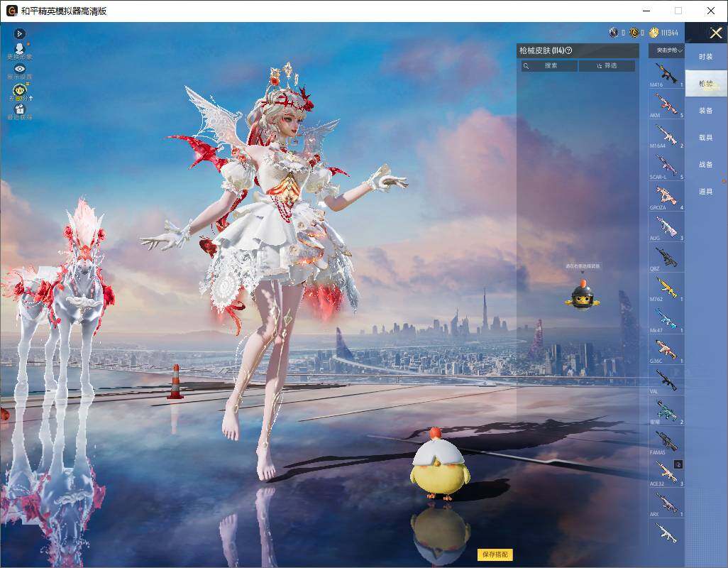Select the ARX weapon skin

(x=666, y=503)
